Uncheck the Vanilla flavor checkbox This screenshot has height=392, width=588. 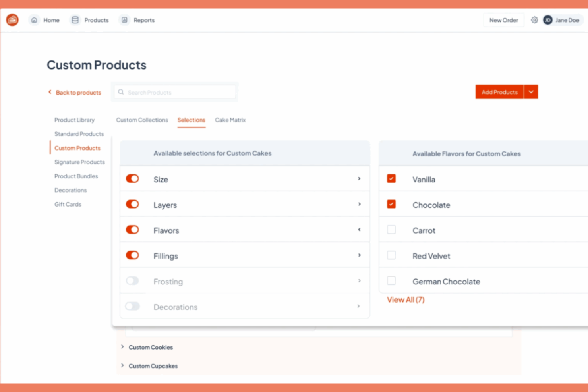pos(391,178)
